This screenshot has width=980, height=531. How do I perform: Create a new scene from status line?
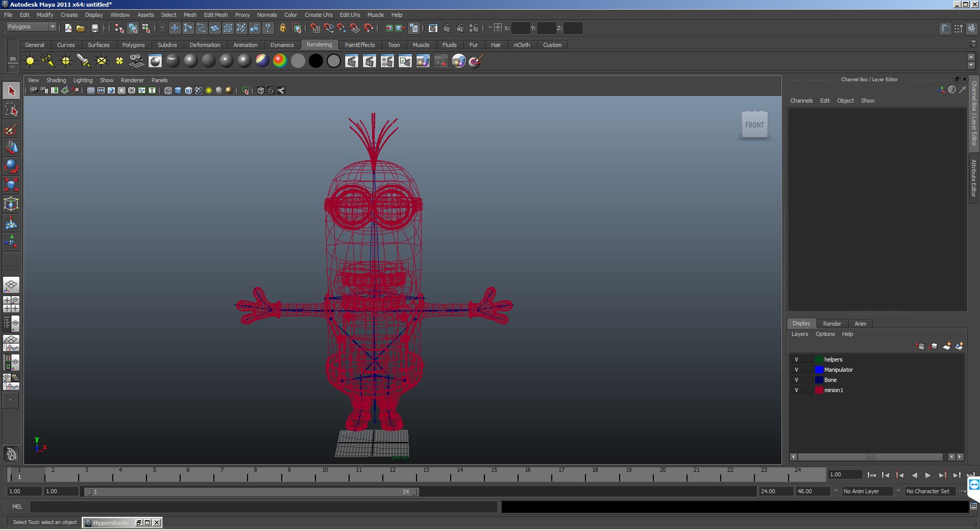pyautogui.click(x=68, y=28)
